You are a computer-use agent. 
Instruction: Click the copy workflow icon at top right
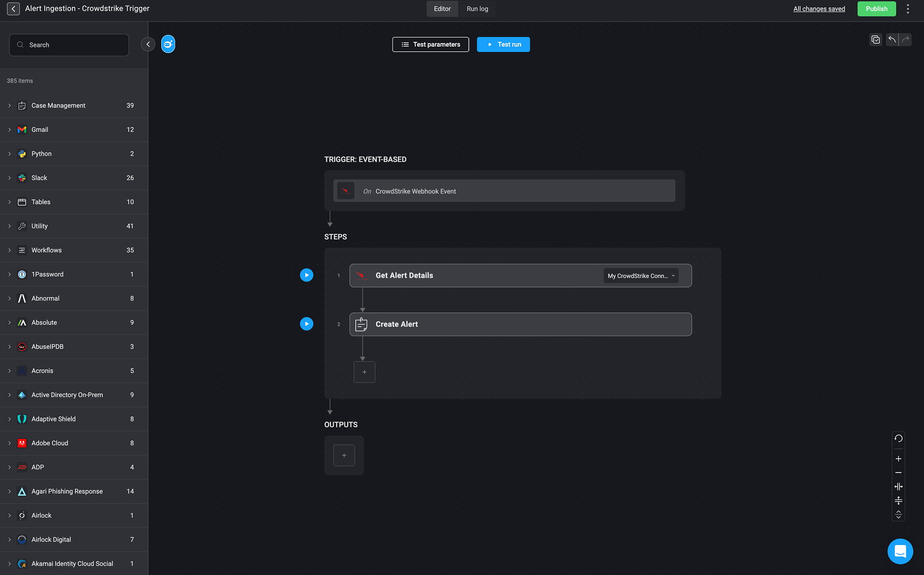pyautogui.click(x=876, y=40)
